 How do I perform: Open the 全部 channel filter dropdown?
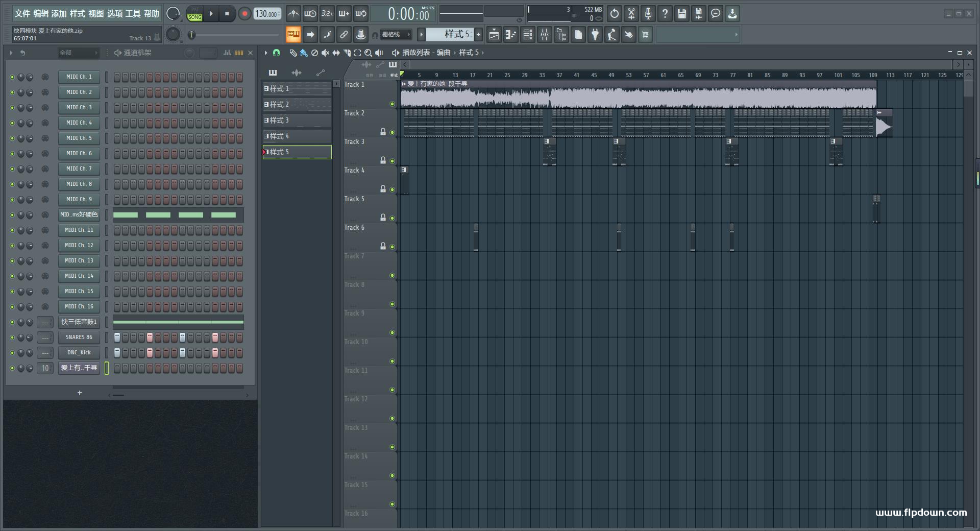click(78, 53)
